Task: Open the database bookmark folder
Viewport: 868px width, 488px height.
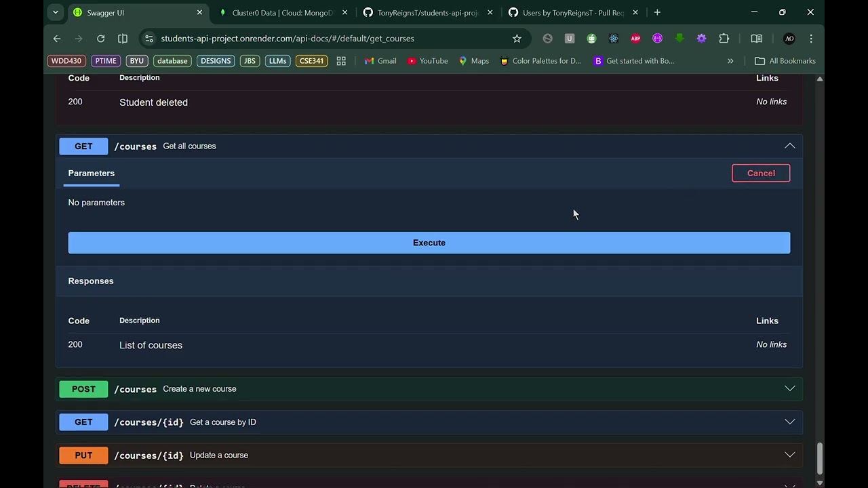Action: 172,61
